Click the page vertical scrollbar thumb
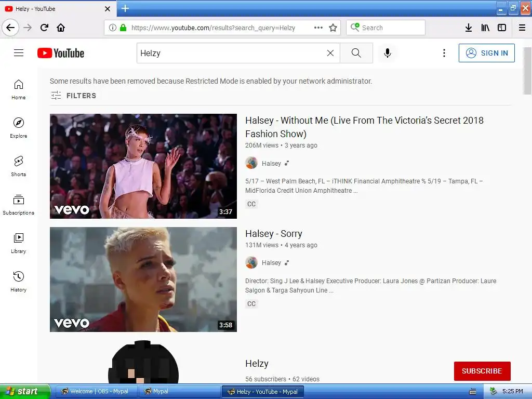 [x=527, y=71]
